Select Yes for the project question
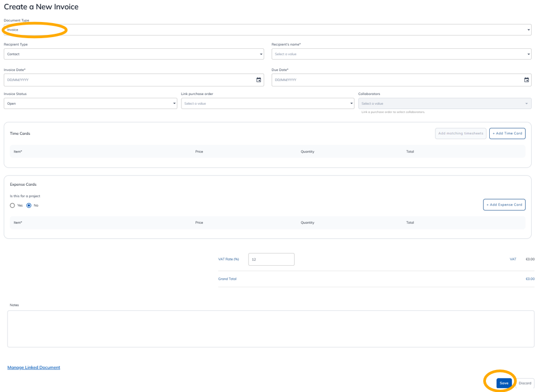 point(12,206)
